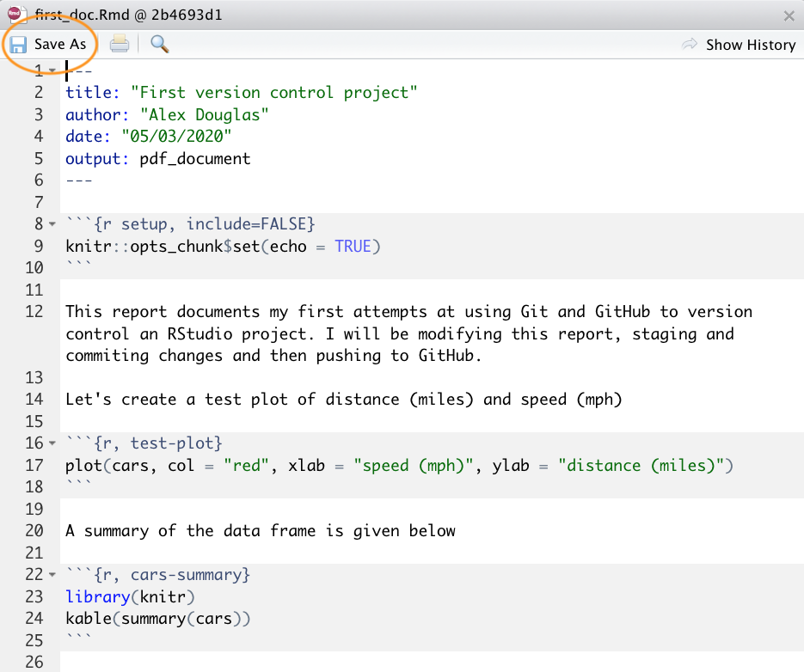
Task: Click the TRUE value in opts_chunk line
Action: pyautogui.click(x=353, y=246)
